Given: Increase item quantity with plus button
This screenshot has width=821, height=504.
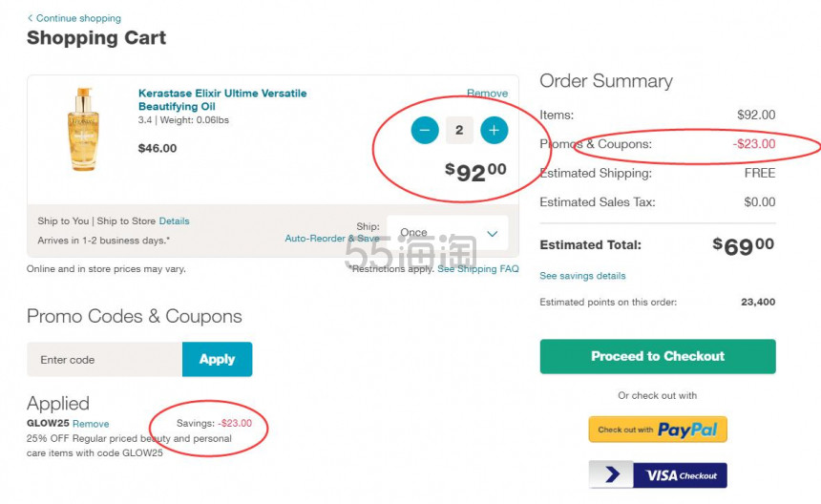Looking at the screenshot, I should 494,130.
